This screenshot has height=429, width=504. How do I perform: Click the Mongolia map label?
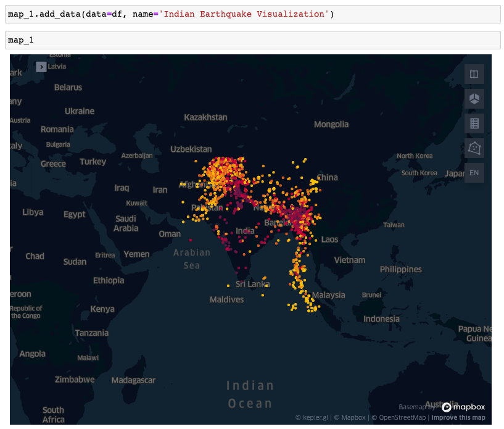[x=331, y=125]
